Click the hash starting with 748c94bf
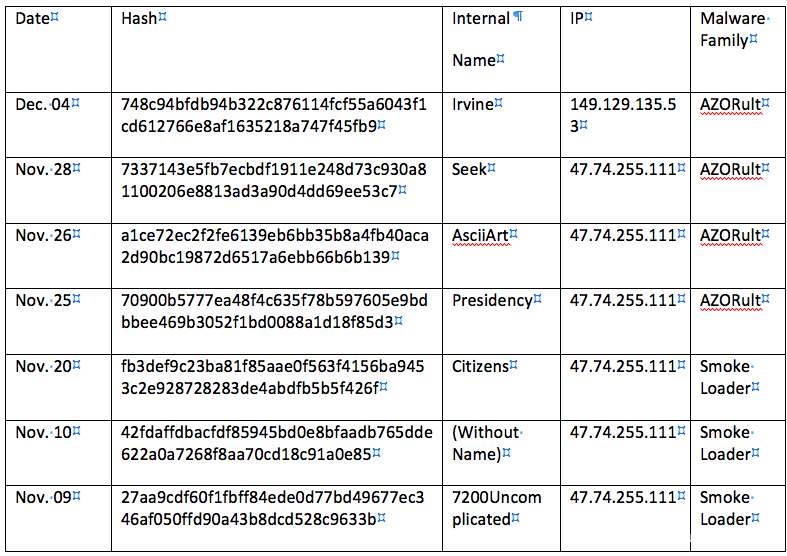787x556 pixels. (273, 115)
